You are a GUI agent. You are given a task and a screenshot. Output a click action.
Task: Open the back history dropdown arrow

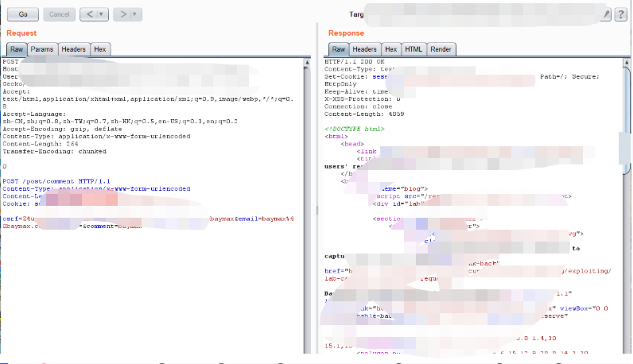(x=102, y=14)
